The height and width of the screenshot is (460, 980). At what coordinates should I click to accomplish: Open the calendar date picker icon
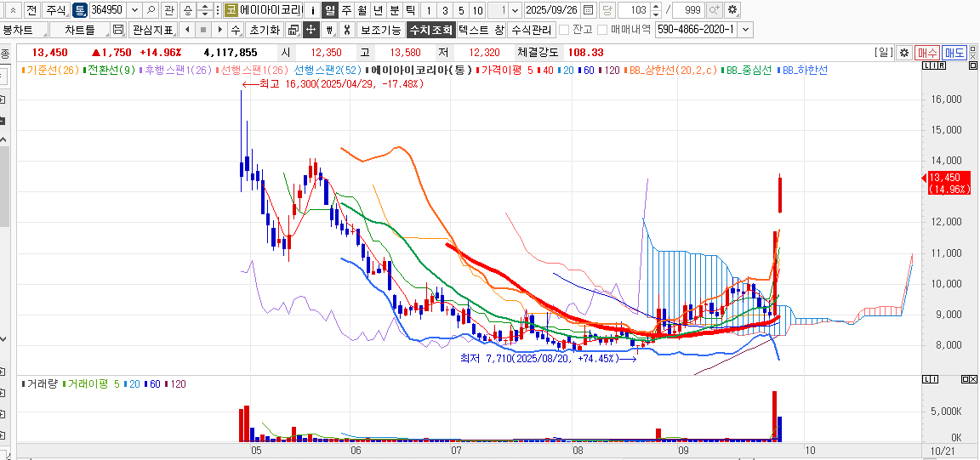588,10
